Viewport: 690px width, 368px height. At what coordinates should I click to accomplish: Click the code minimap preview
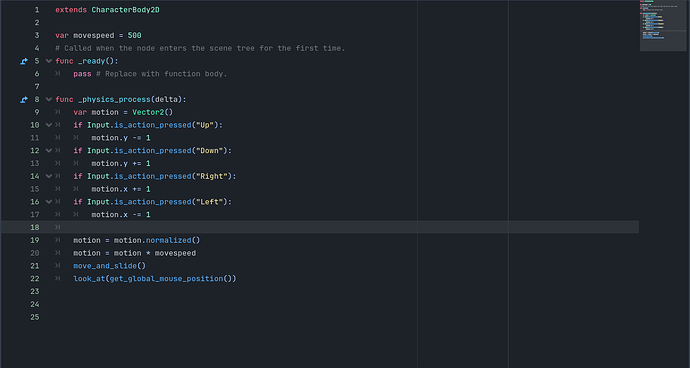coord(663,26)
